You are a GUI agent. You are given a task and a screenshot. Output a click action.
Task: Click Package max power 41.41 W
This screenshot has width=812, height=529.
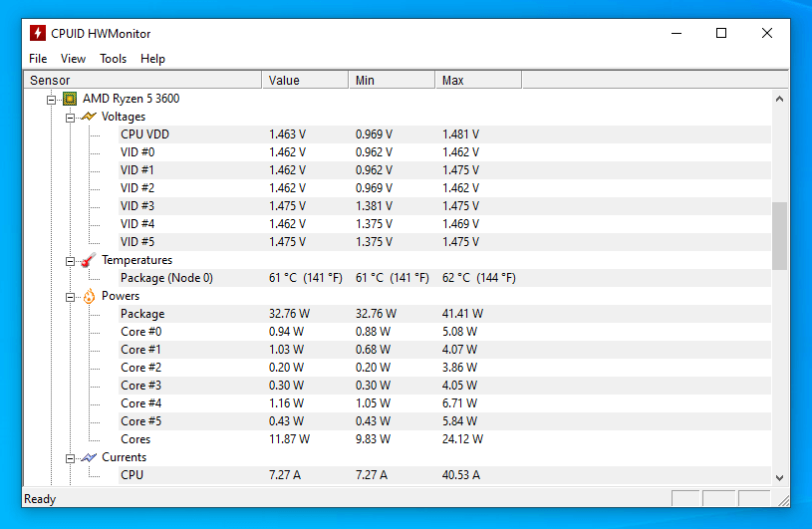pyautogui.click(x=462, y=314)
